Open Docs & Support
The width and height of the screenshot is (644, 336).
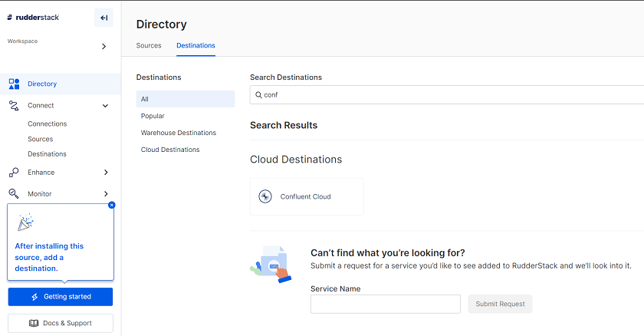point(61,323)
